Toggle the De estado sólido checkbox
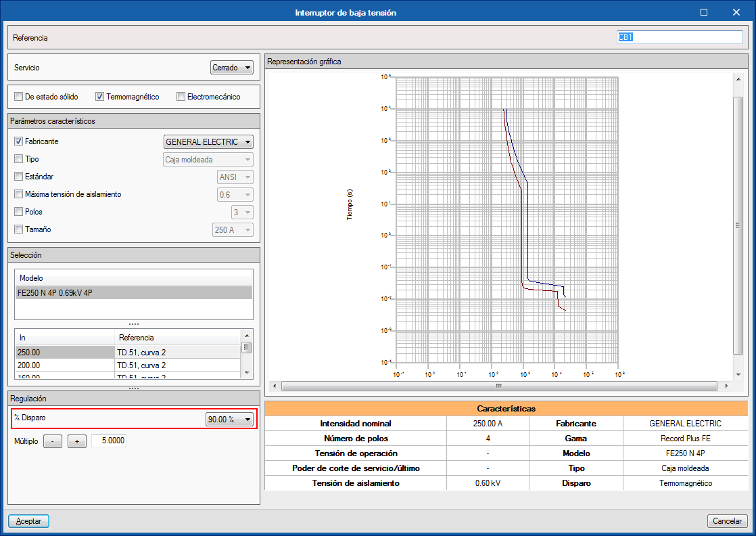The image size is (756, 536). (19, 97)
